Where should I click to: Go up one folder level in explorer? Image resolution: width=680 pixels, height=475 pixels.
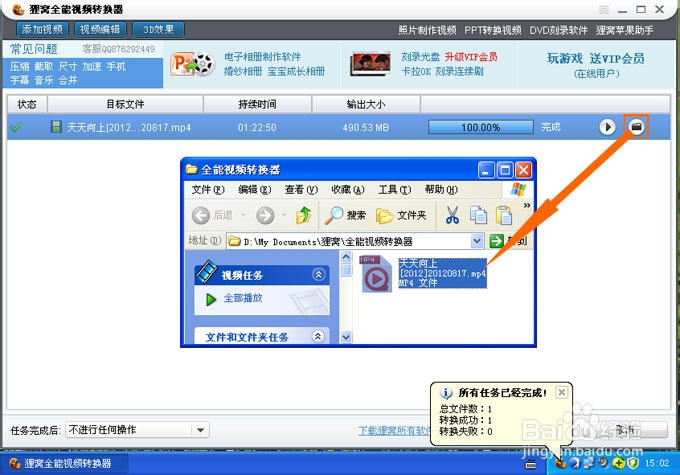tap(304, 215)
